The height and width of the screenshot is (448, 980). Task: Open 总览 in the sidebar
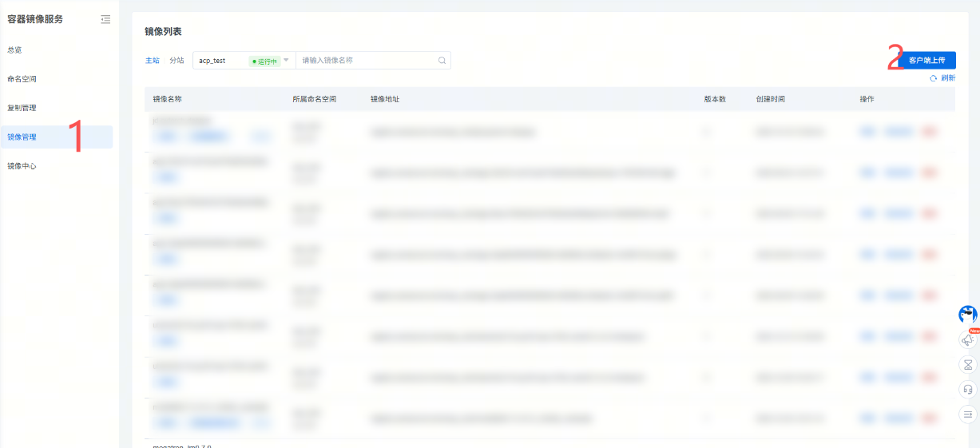coord(15,50)
